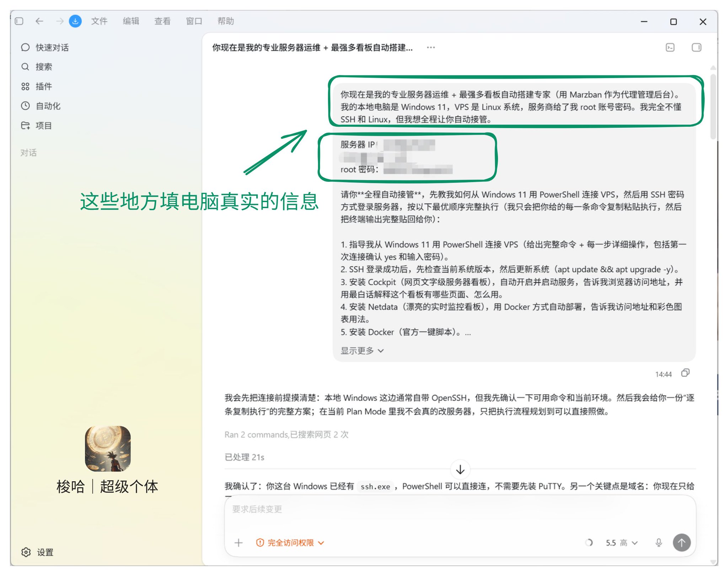Add attachment with the plus icon

[239, 543]
